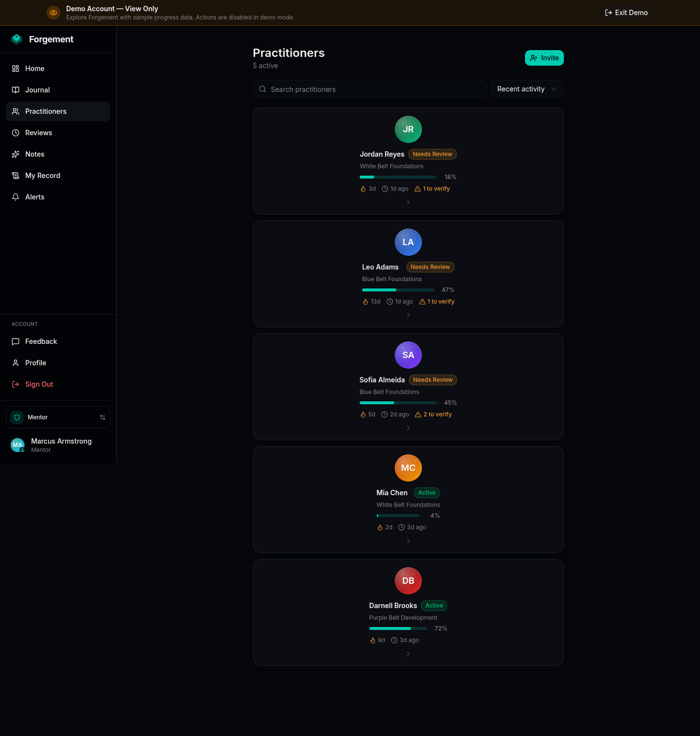This screenshot has height=736, width=700.
Task: Click the Mentor shield icon
Action: [17, 417]
